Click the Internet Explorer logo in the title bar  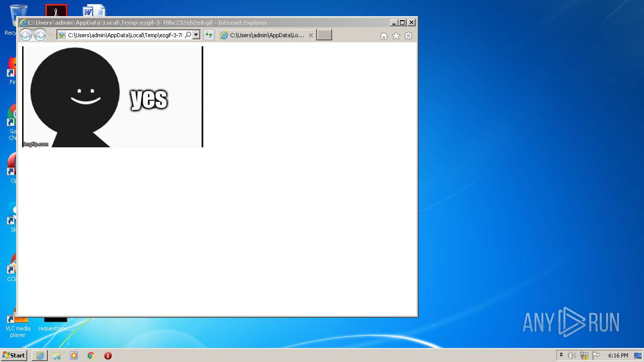click(x=23, y=23)
